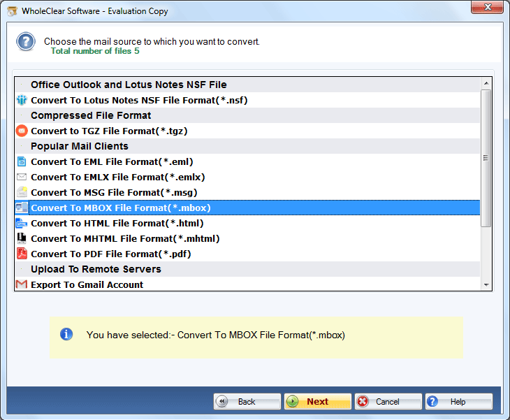Screen dimensions: 510x420
Task: Click the EML file format icon
Action: pyautogui.click(x=22, y=161)
